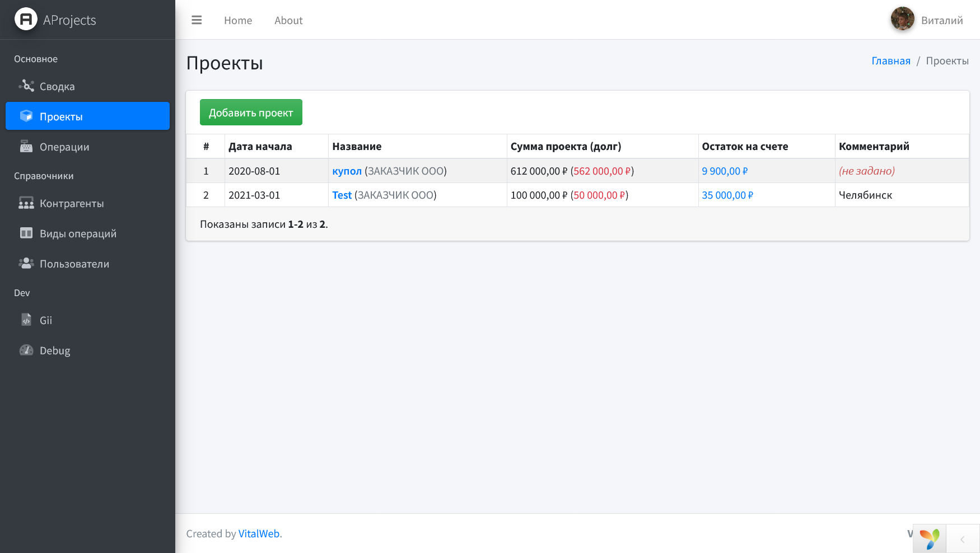The height and width of the screenshot is (553, 980).
Task: Expand the debug toolbar with the arrow
Action: pos(962,540)
